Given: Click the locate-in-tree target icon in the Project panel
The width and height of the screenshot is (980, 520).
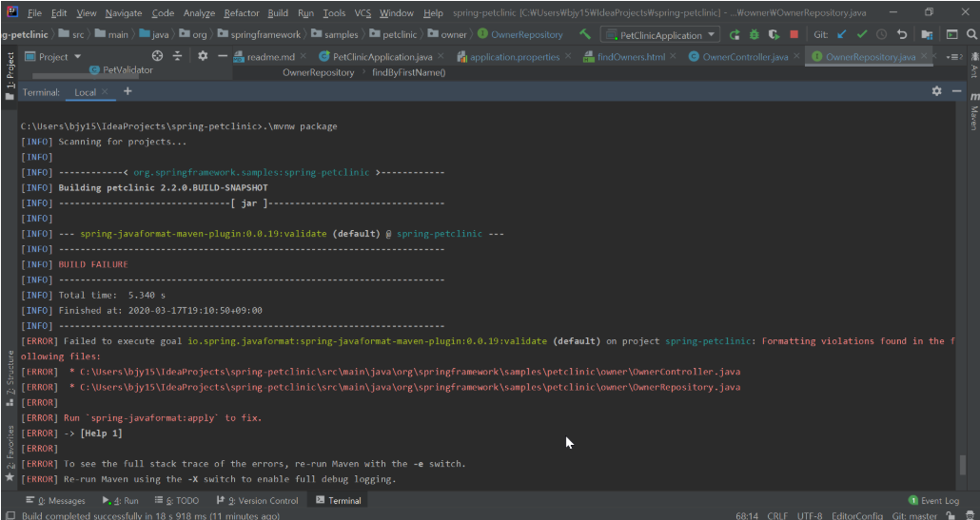Looking at the screenshot, I should (x=158, y=56).
